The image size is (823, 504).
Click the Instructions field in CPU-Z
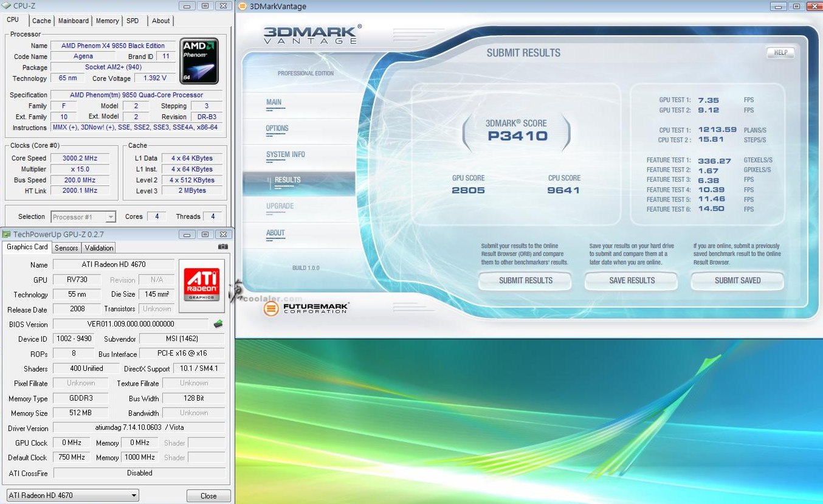(136, 128)
